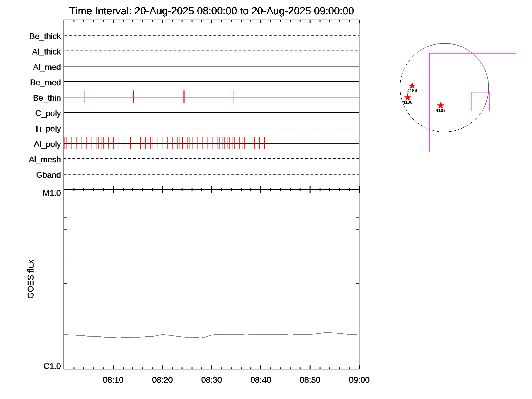Click the M1.0 flux axis label
Image resolution: width=532 pixels, height=399 pixels.
[52, 193]
